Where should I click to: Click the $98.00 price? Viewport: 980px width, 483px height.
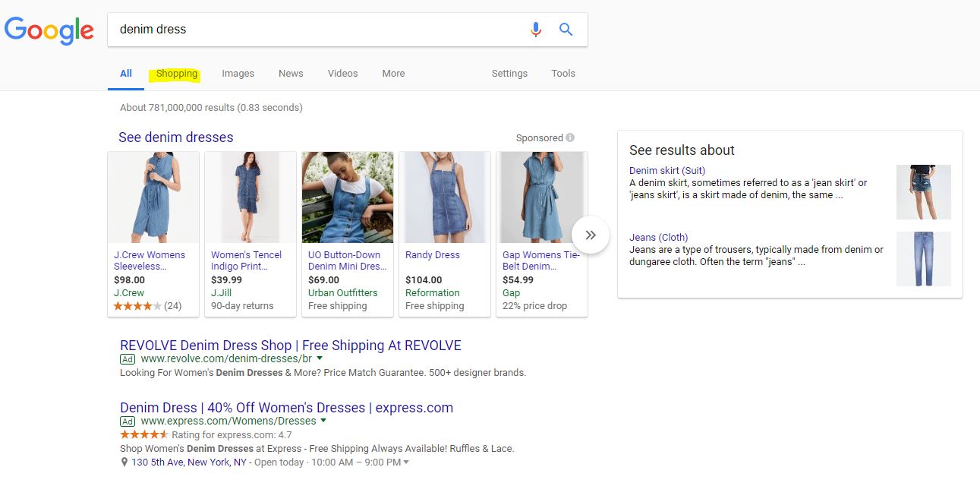click(x=129, y=280)
